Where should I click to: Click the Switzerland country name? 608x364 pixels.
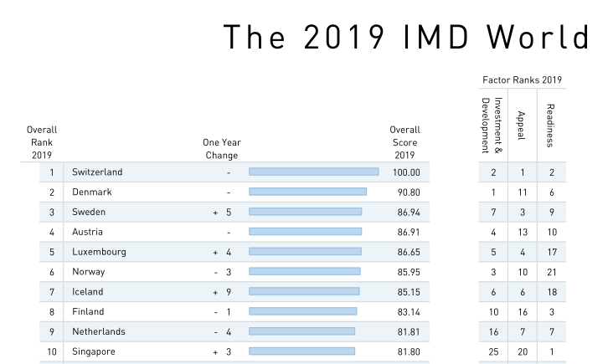[97, 172]
